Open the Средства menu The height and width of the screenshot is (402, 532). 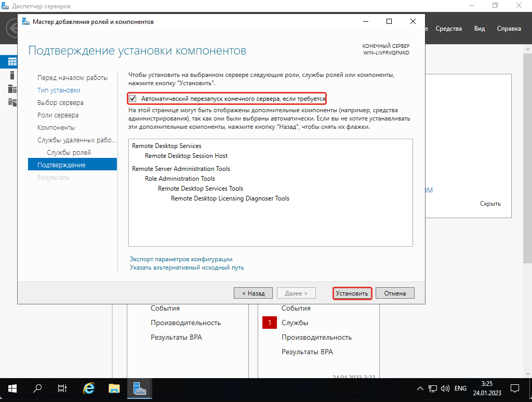[448, 29]
